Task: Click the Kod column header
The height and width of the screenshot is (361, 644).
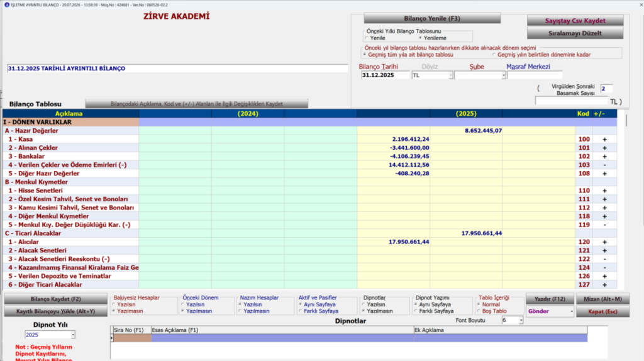Action: click(x=583, y=114)
